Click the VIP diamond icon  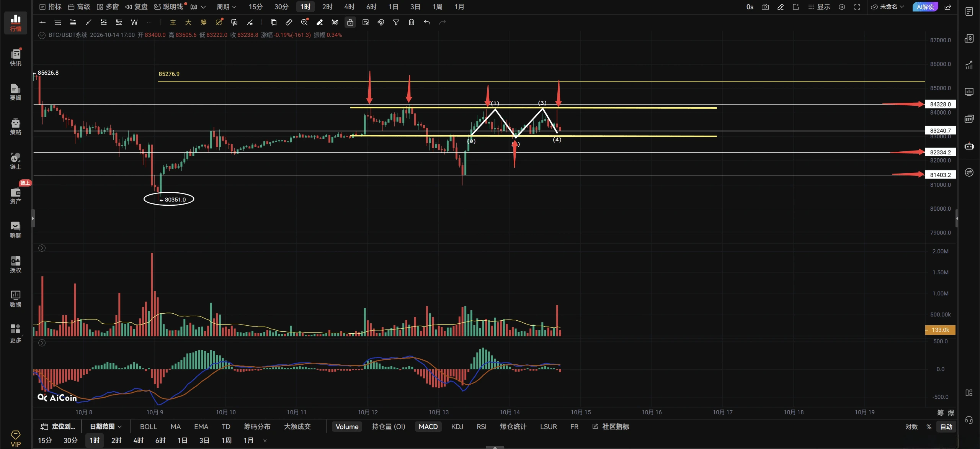pyautogui.click(x=16, y=439)
